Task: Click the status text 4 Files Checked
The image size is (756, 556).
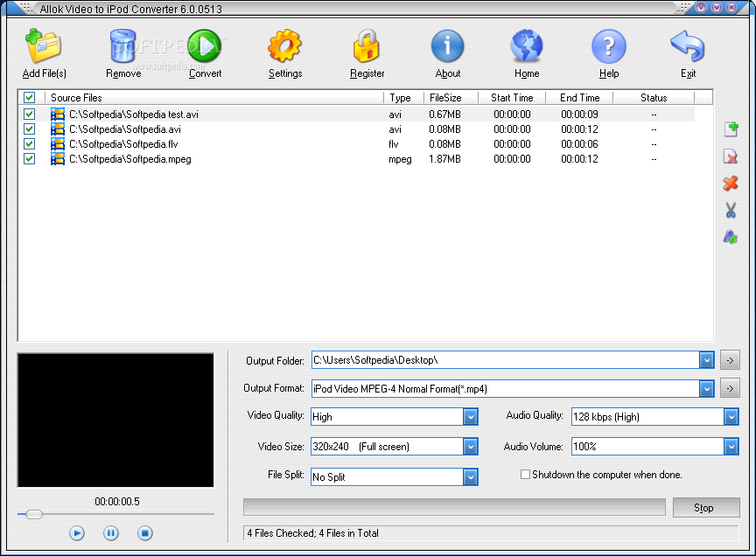Action: (281, 533)
